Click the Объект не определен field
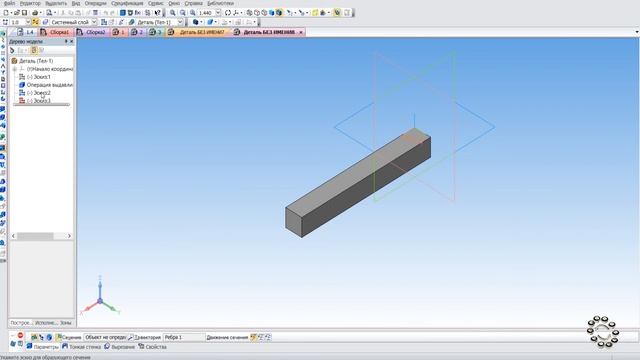640x360 pixels. tap(105, 338)
